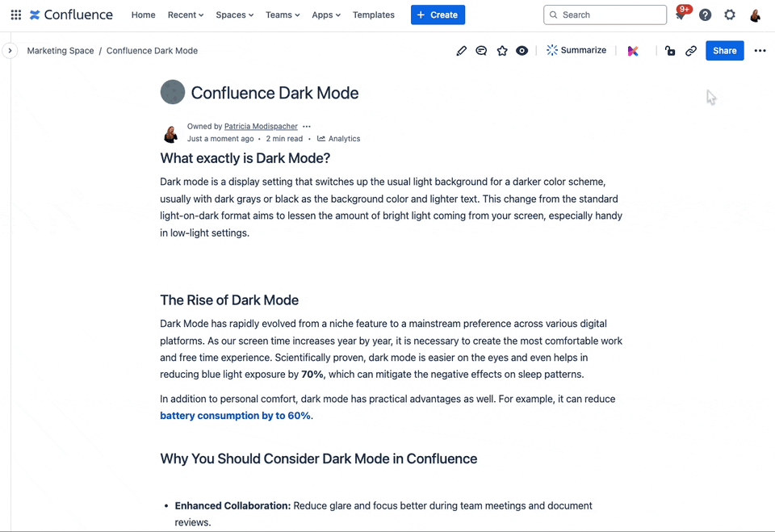Toggle watching the page with the eye icon
This screenshot has height=532, width=775.
pyautogui.click(x=522, y=50)
